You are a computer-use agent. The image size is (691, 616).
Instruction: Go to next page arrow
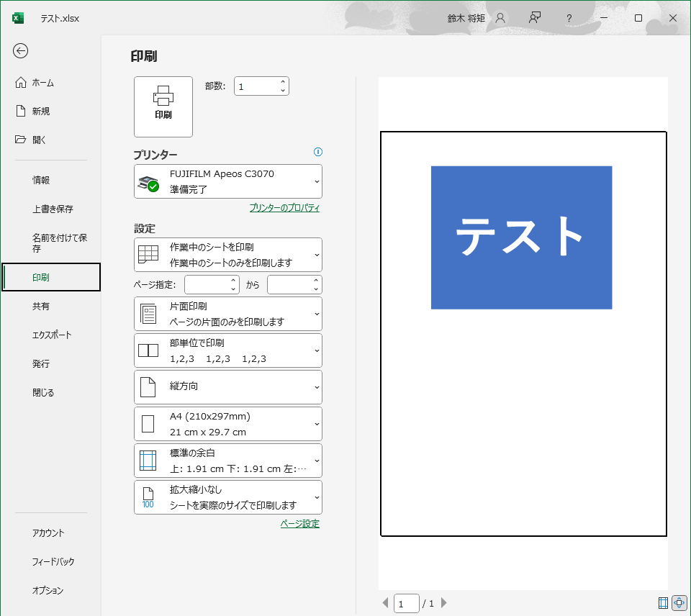pyautogui.click(x=444, y=603)
